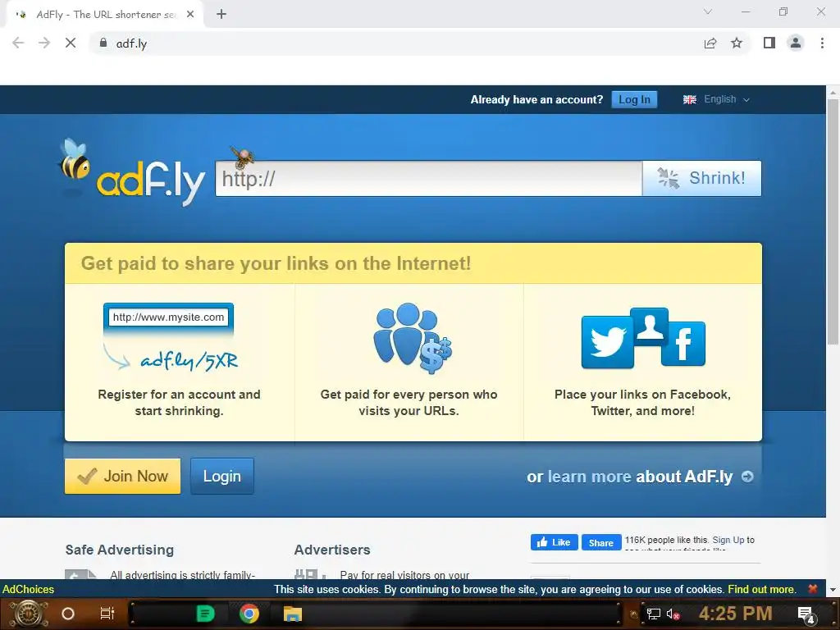Click the adf.ly bee logo
This screenshot has width=840, height=630.
pyautogui.click(x=131, y=172)
